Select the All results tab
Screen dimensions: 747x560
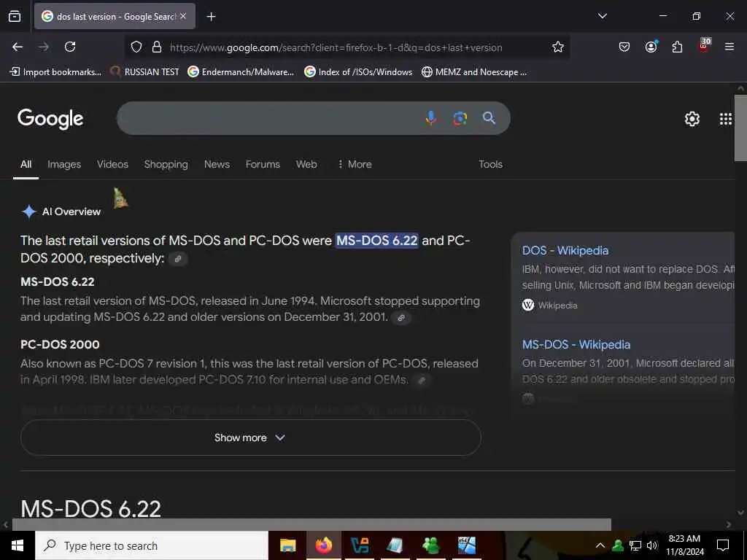pos(26,164)
